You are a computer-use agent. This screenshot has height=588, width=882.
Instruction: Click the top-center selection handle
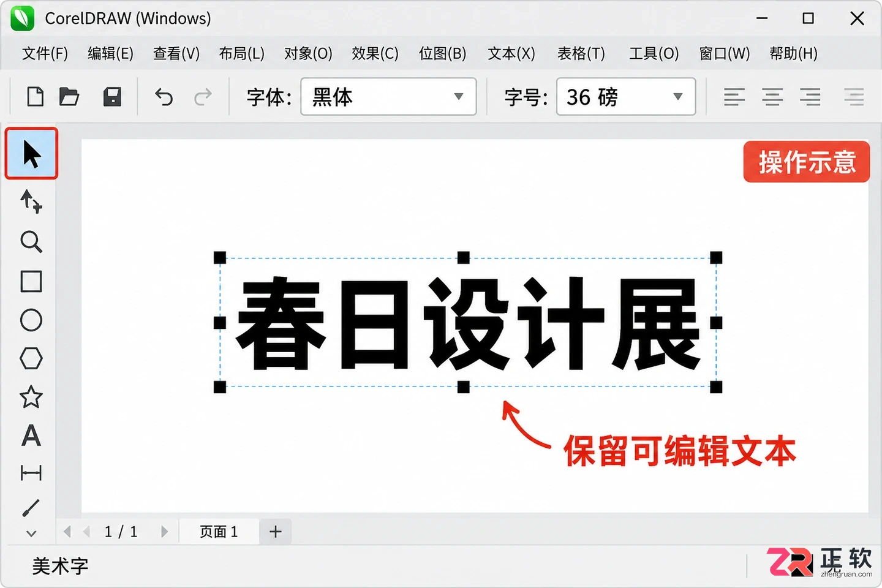464,258
